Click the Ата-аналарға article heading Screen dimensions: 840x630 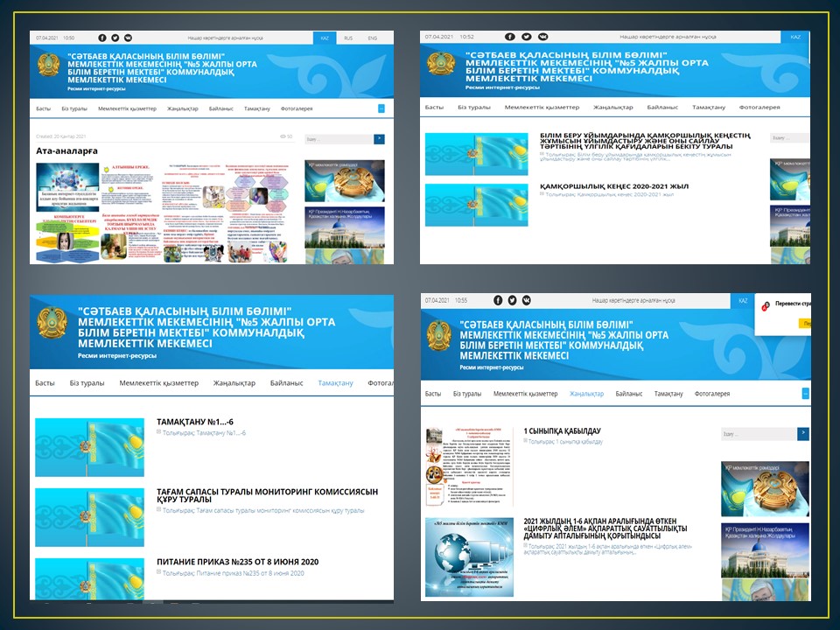click(67, 151)
